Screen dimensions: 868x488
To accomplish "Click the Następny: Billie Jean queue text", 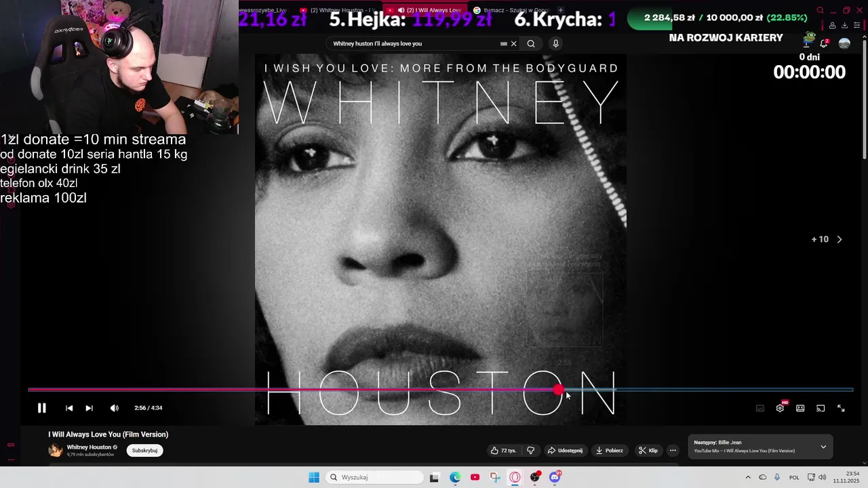I will tap(717, 443).
